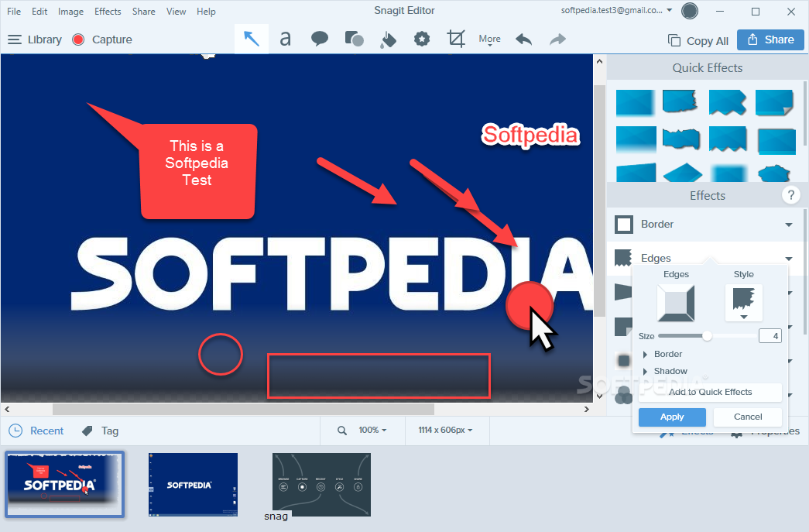Select the desktop screenshot thumbnail
This screenshot has width=809, height=532.
click(193, 485)
